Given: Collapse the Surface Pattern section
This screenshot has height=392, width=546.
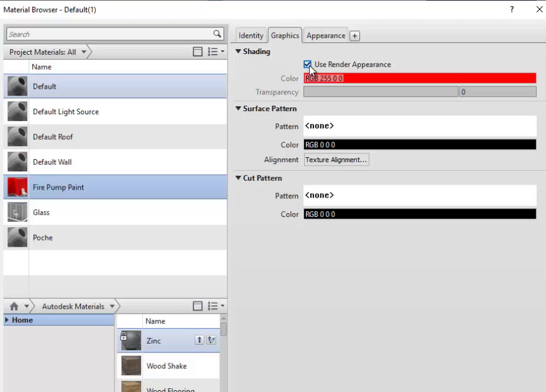Looking at the screenshot, I should pyautogui.click(x=238, y=109).
